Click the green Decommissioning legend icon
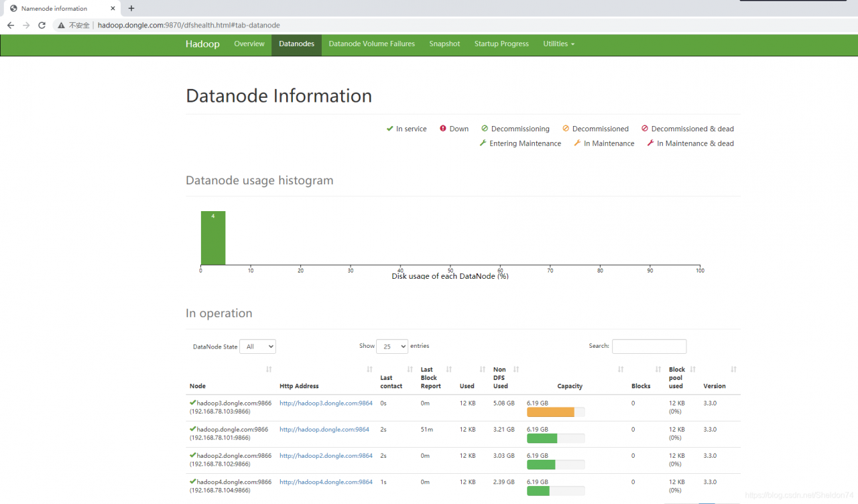Image resolution: width=858 pixels, height=504 pixels. pyautogui.click(x=485, y=129)
